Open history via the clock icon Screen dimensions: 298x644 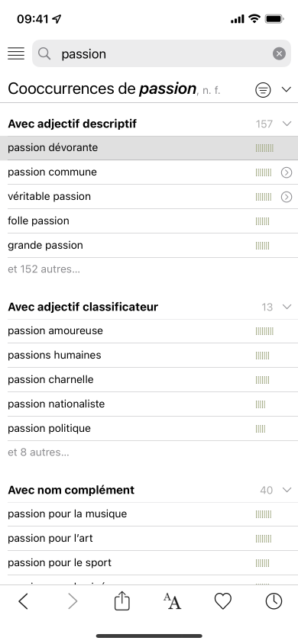(274, 602)
